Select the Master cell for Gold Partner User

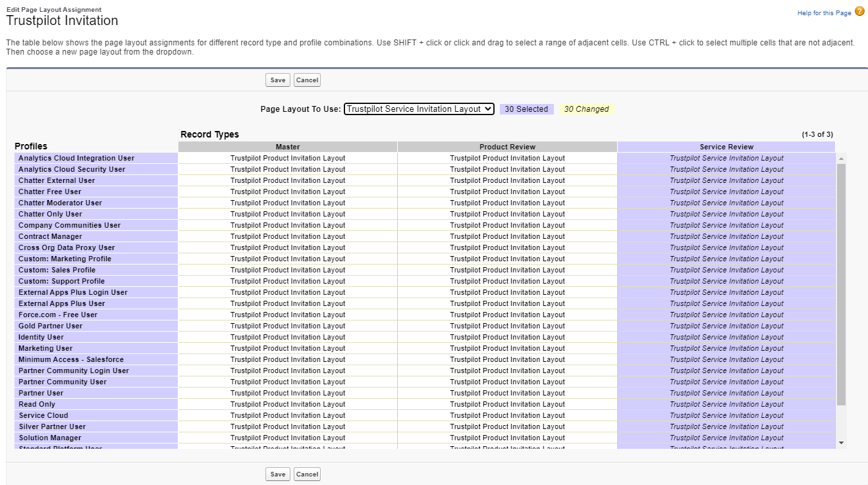pos(287,326)
